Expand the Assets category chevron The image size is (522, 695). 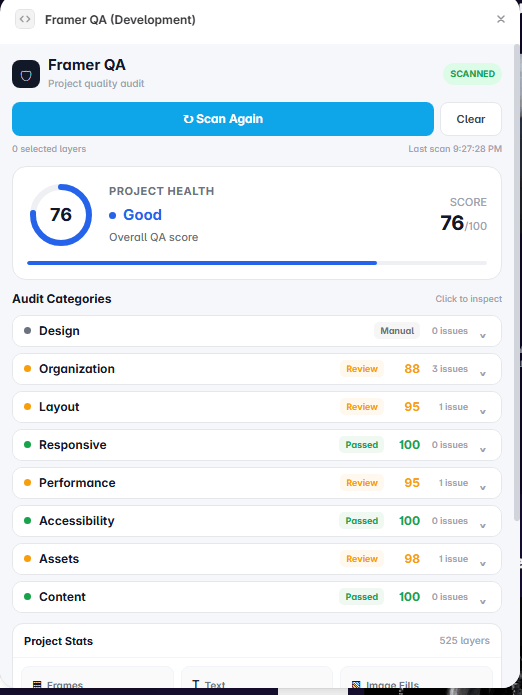click(483, 564)
